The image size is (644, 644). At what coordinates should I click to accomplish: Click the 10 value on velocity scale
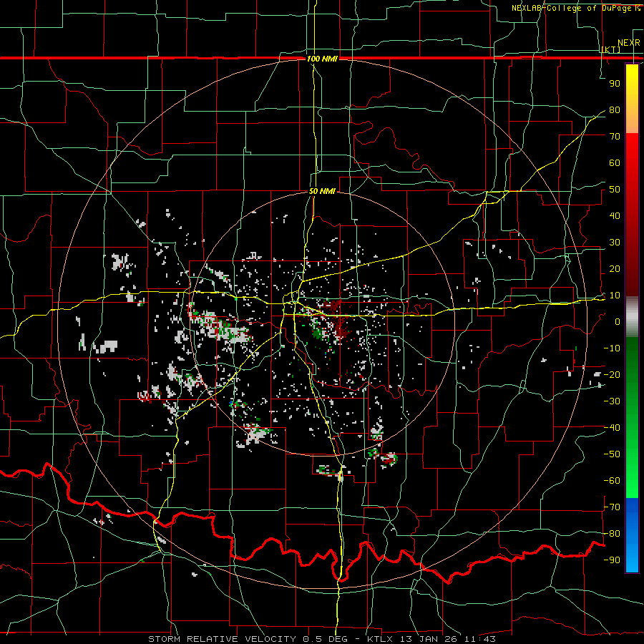615,296
